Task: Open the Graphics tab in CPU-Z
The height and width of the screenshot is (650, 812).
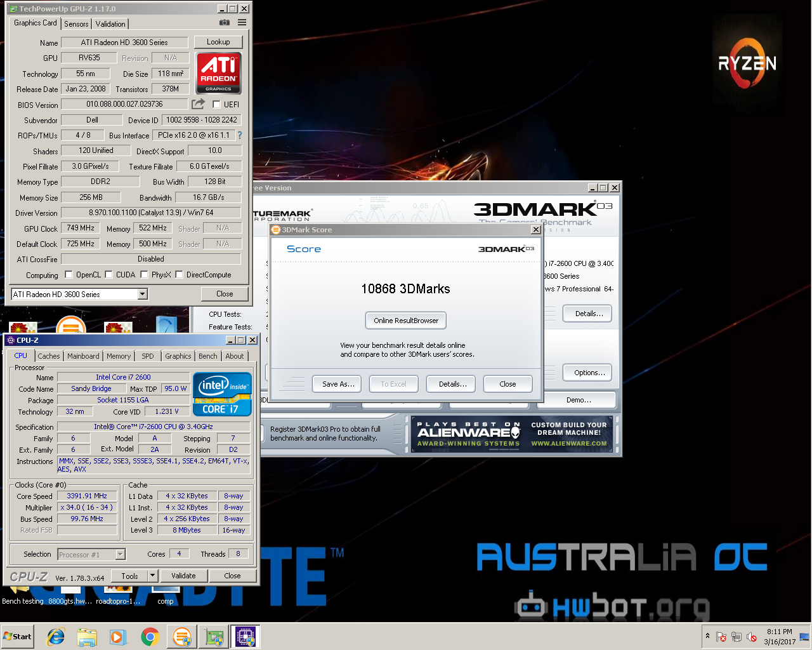Action: pos(178,356)
